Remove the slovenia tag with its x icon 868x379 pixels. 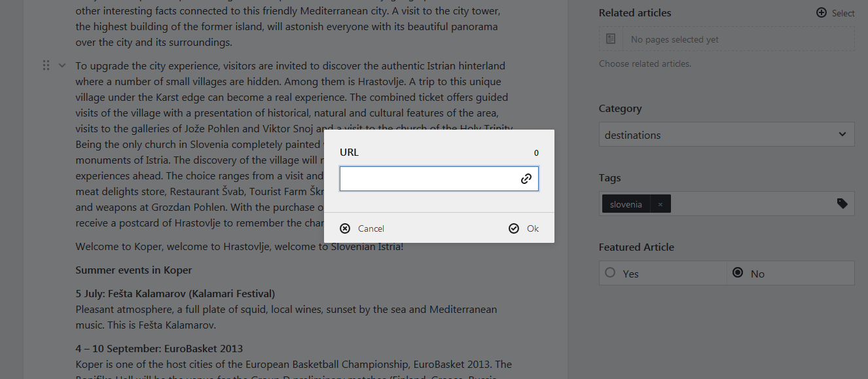[x=660, y=204]
